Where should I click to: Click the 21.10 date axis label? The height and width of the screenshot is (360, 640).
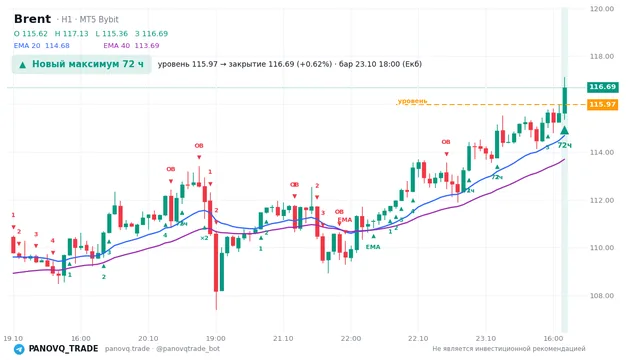[x=283, y=338]
